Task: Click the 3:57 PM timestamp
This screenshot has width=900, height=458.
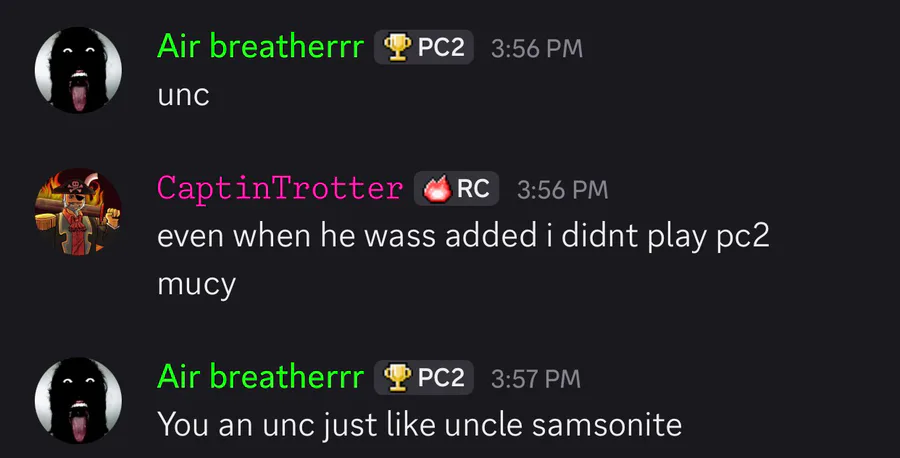Action: click(536, 379)
